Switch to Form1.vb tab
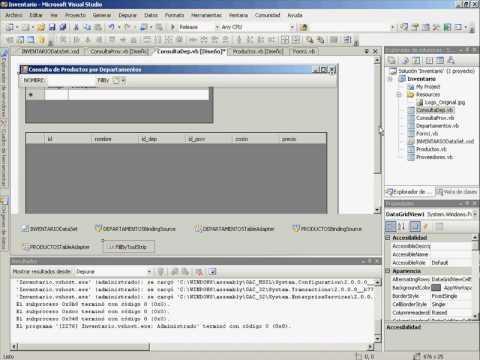The image size is (480, 360). click(x=304, y=51)
